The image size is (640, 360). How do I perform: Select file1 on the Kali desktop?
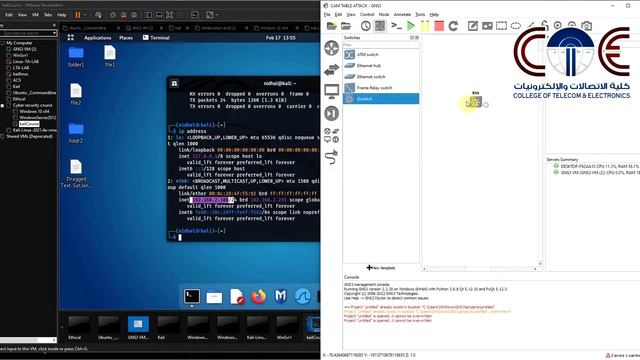[110, 56]
